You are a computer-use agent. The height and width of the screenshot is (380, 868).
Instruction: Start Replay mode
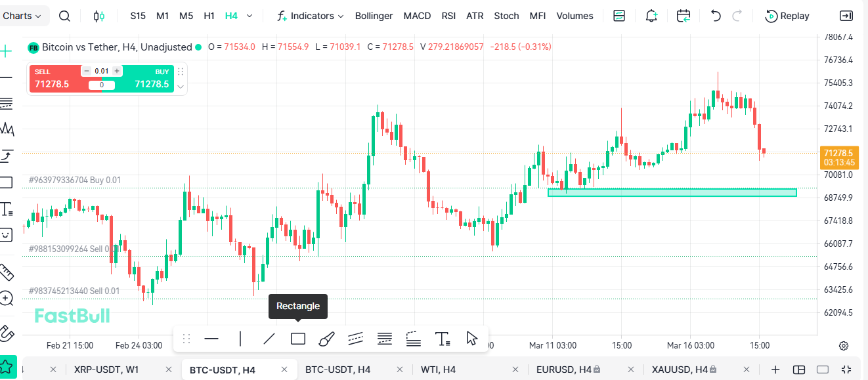787,16
